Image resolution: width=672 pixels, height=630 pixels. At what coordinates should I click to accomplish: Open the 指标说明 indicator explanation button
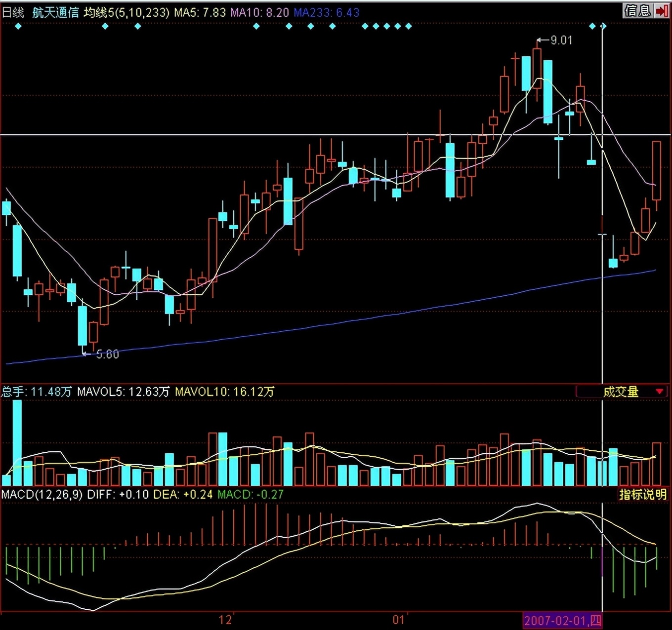[x=643, y=494]
